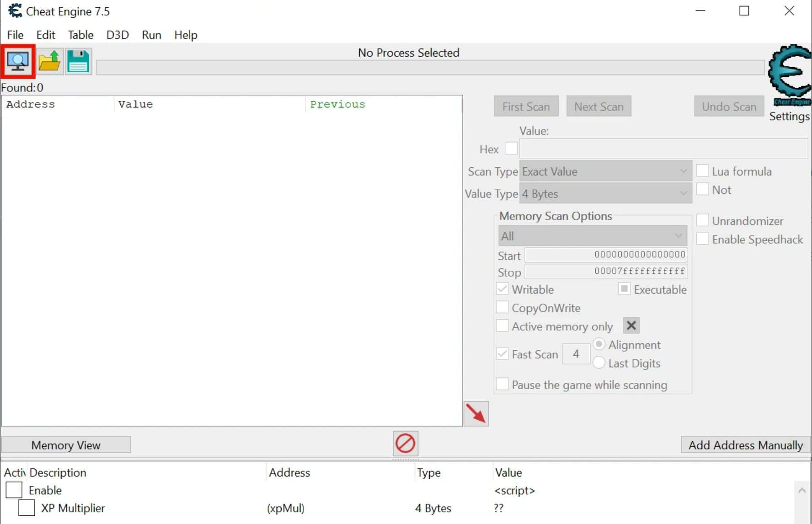Expand the Memory Scan Options All dropdown
Image resolution: width=812 pixels, height=524 pixels.
tap(593, 236)
